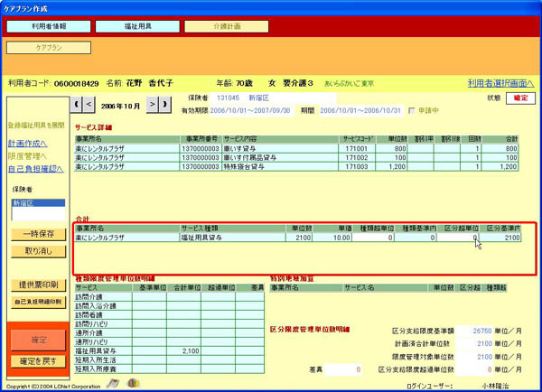542x392 pixels.
Task: Advance to next month with > button
Action: click(153, 104)
